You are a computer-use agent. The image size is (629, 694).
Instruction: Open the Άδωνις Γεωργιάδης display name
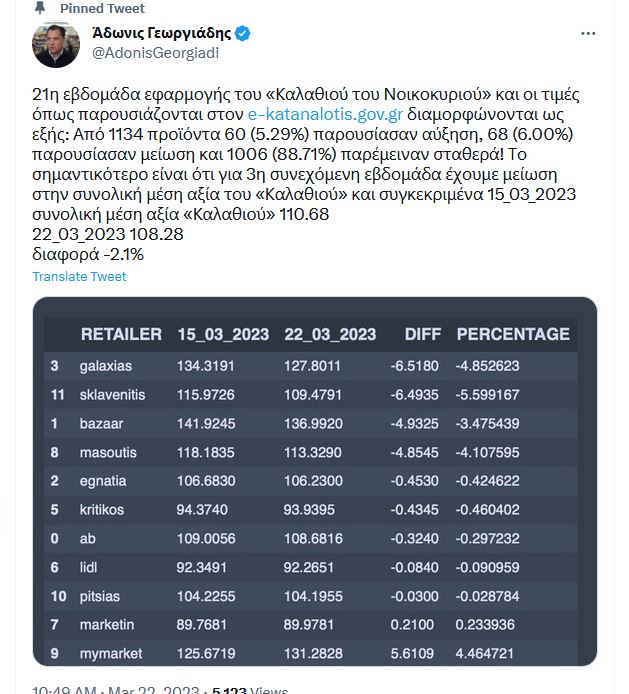point(162,33)
